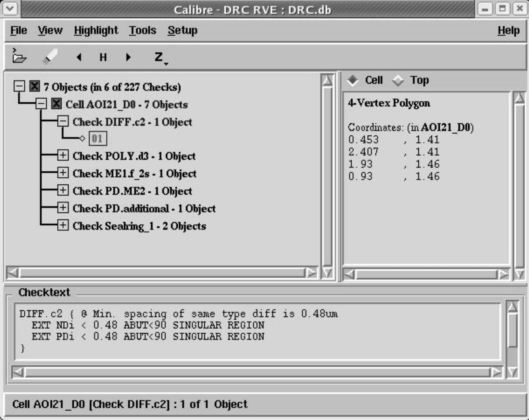Go to previous result with left arrow

[79, 57]
